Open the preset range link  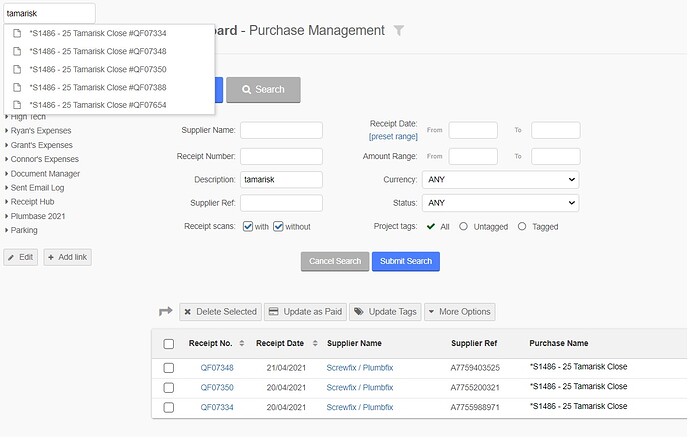393,136
